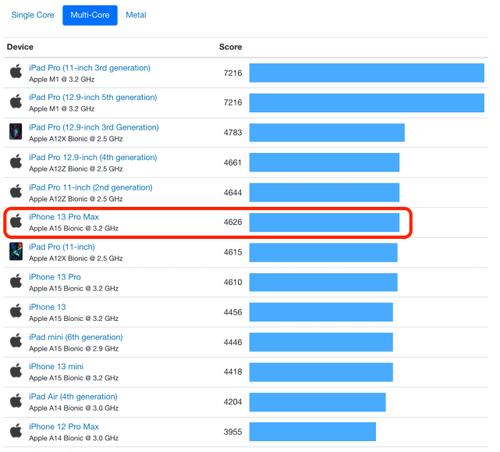Open iPad Pro 11-inch (2nd generation) link
Screen dimensions: 500x452
(90, 187)
